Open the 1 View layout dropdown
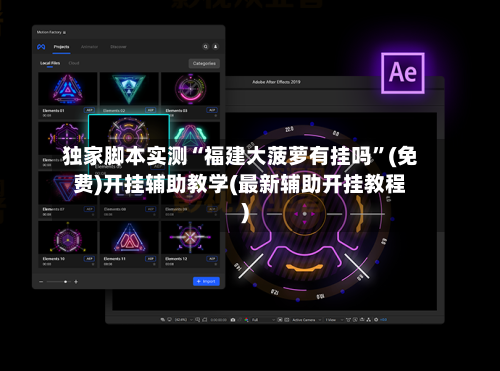The height and width of the screenshot is (371, 500). 334,320
